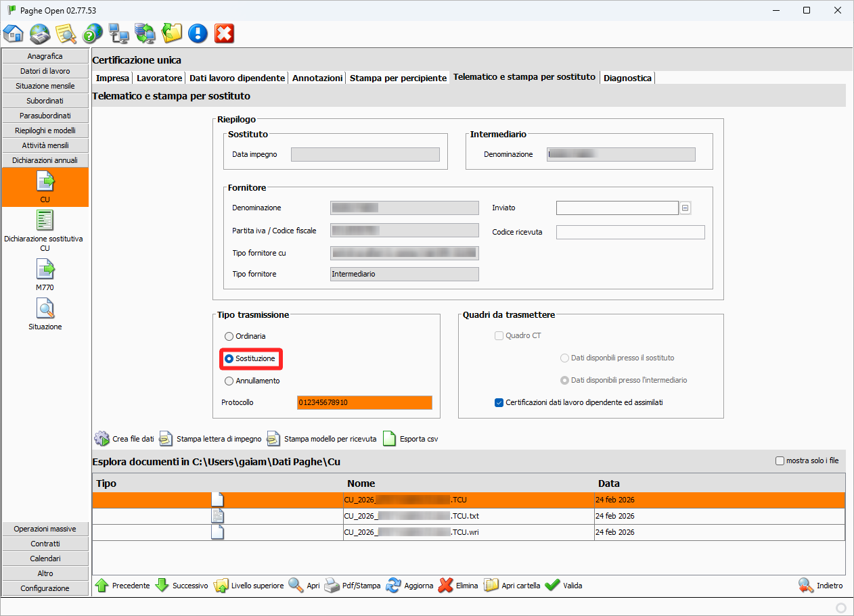The image size is (854, 616).
Task: Uncheck Certificazioni dati lavoro dipendente ed assimilati
Action: [x=499, y=402]
